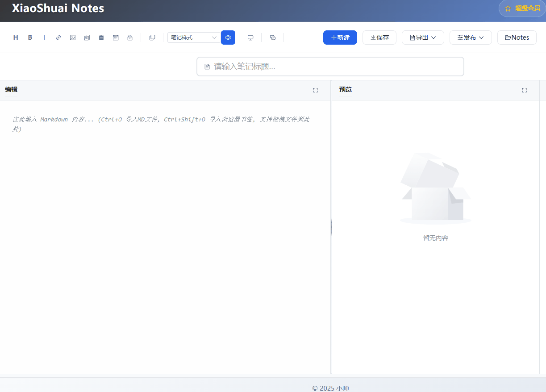The height and width of the screenshot is (392, 546).
Task: Maximize the 预览 preview panel
Action: point(525,90)
